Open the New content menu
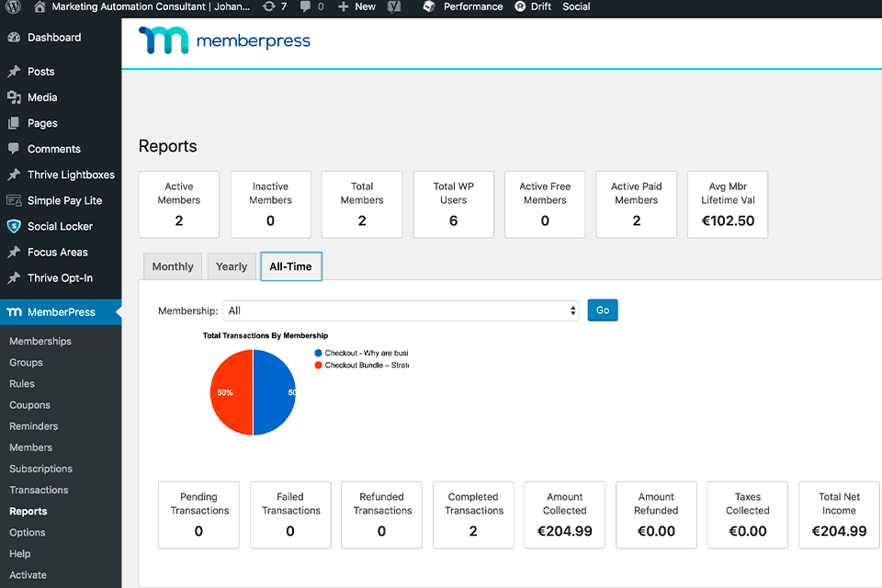 [356, 6]
